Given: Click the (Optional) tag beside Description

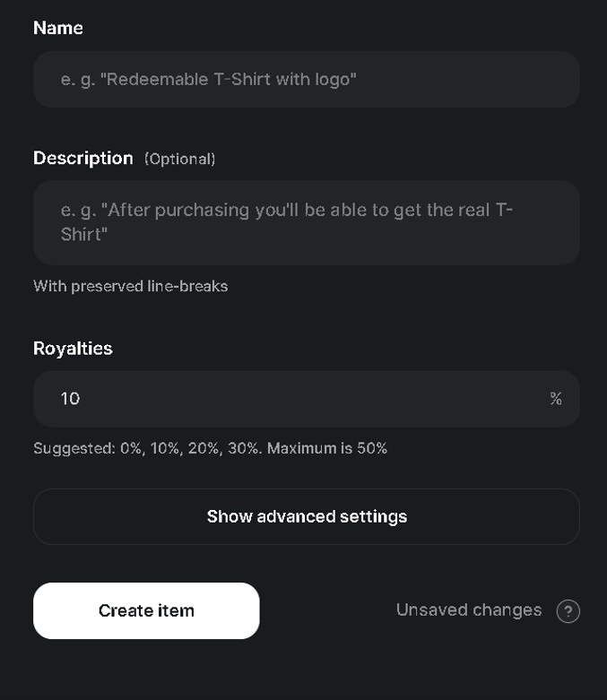Looking at the screenshot, I should click(179, 159).
